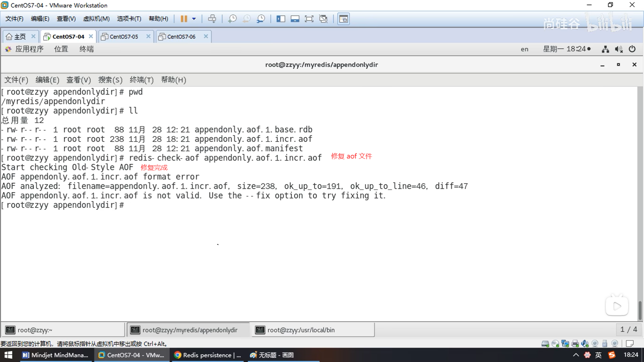
Task: Switch to the CentOS7-05 tab
Action: (x=124, y=37)
